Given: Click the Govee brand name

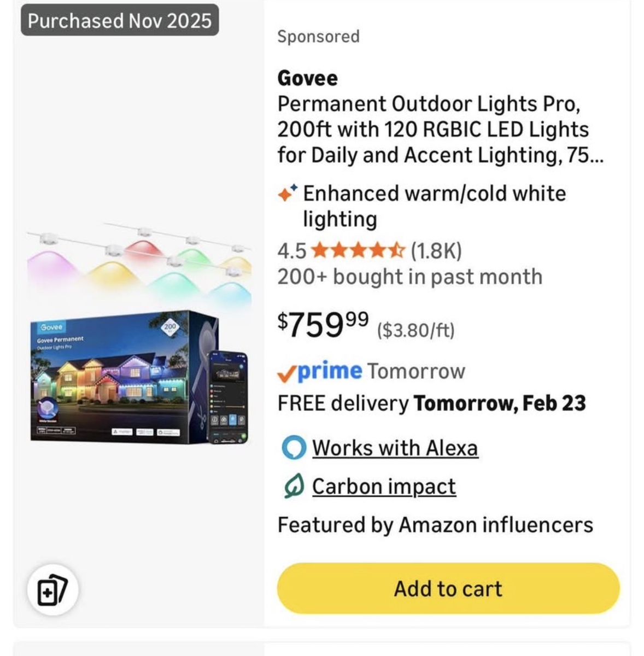Looking at the screenshot, I should (307, 78).
